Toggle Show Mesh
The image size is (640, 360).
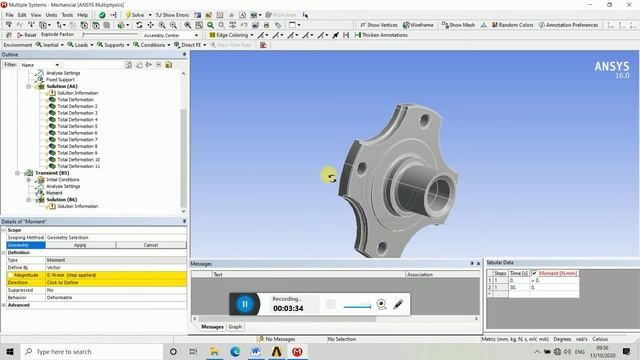point(458,25)
